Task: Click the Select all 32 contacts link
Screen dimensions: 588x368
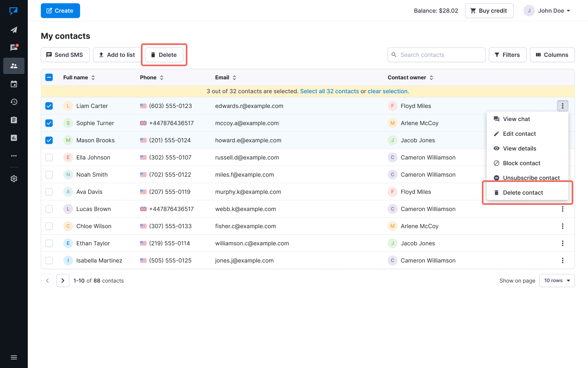Action: click(329, 91)
